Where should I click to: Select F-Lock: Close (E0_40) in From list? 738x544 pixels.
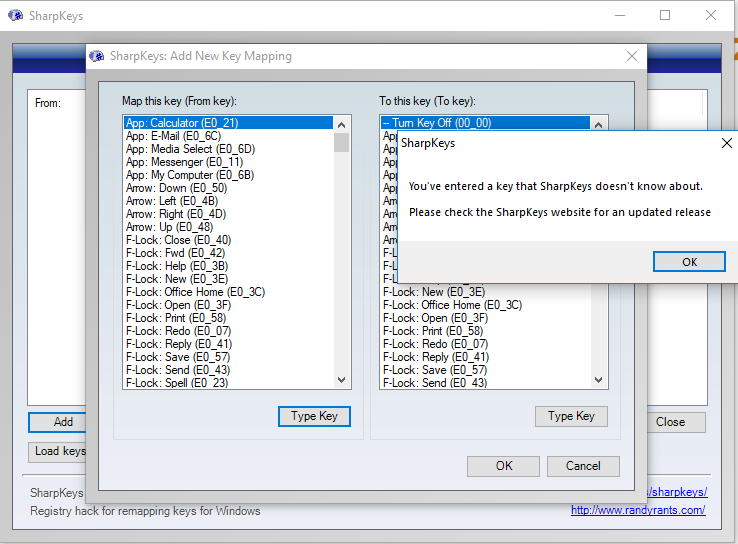coord(228,240)
